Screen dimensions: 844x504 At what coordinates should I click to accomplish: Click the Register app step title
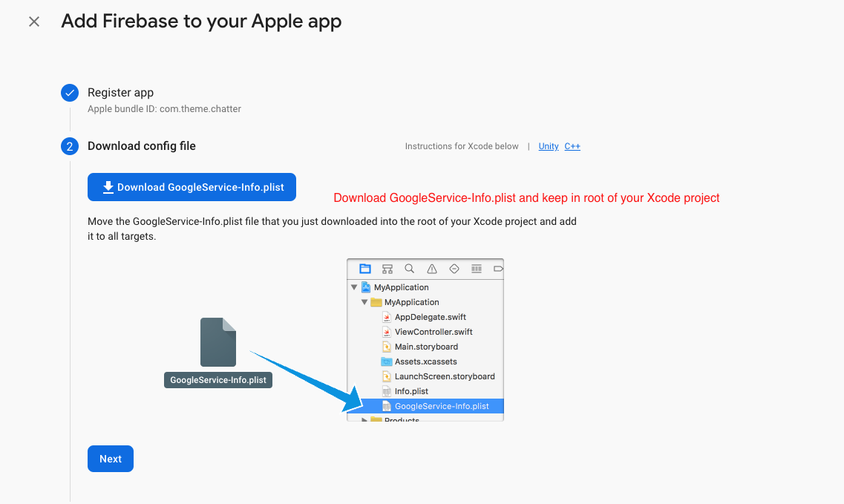click(x=120, y=93)
